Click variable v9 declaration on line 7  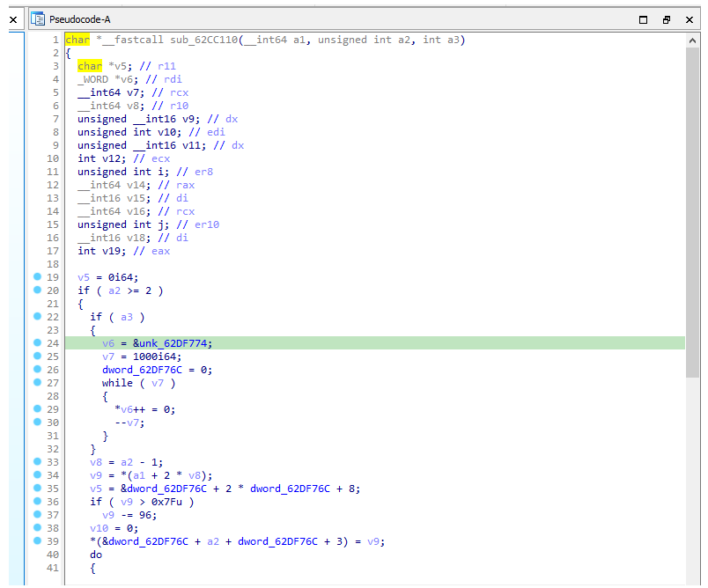(188, 119)
